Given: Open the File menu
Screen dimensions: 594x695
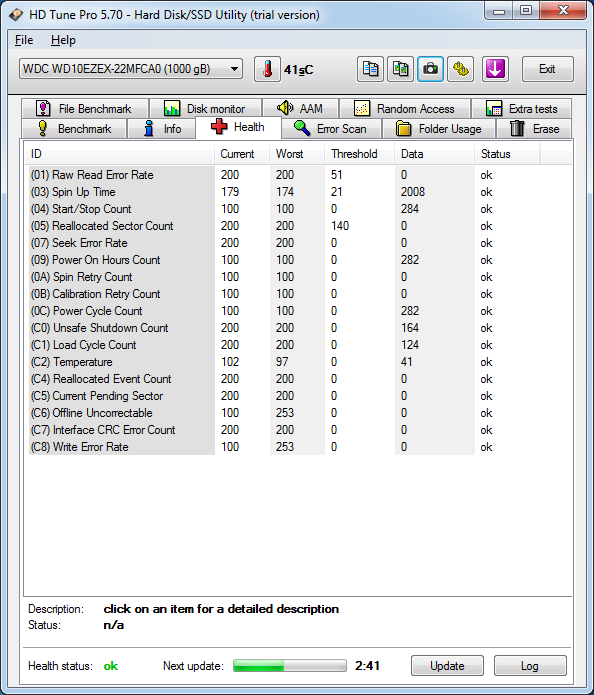Looking at the screenshot, I should 24,40.
